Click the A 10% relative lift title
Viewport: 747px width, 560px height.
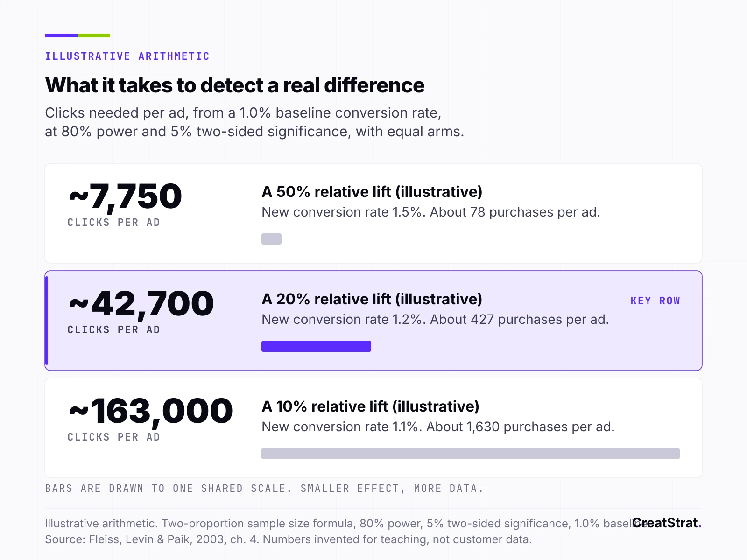click(x=370, y=406)
